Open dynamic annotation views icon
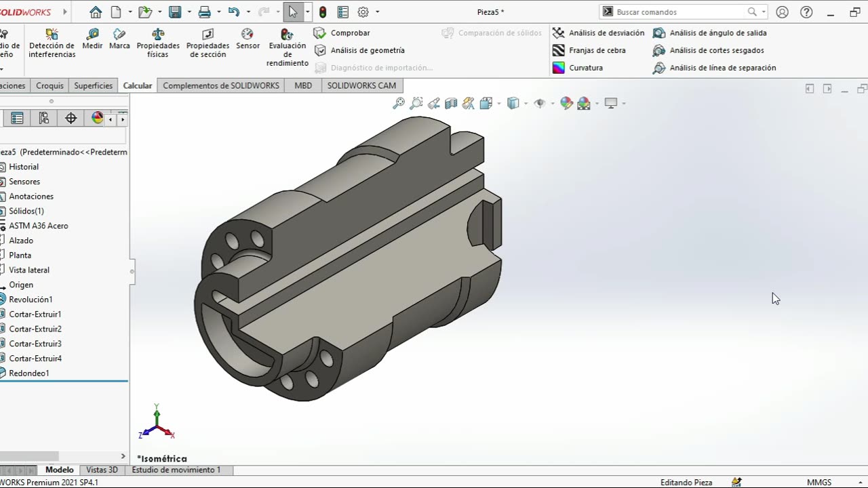868x488 pixels. point(468,103)
